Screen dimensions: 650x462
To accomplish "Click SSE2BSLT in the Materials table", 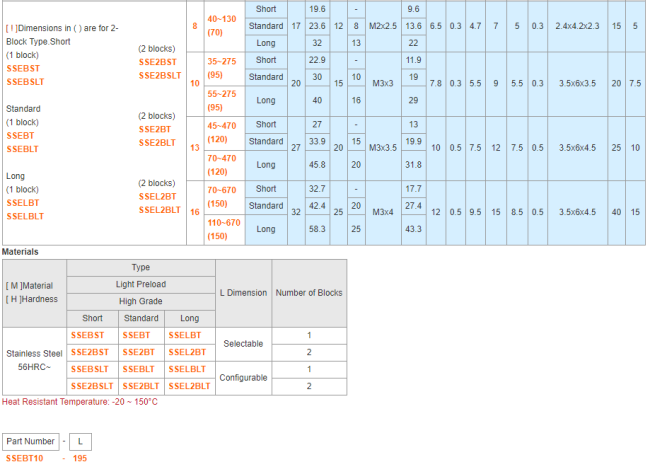I will [x=91, y=386].
